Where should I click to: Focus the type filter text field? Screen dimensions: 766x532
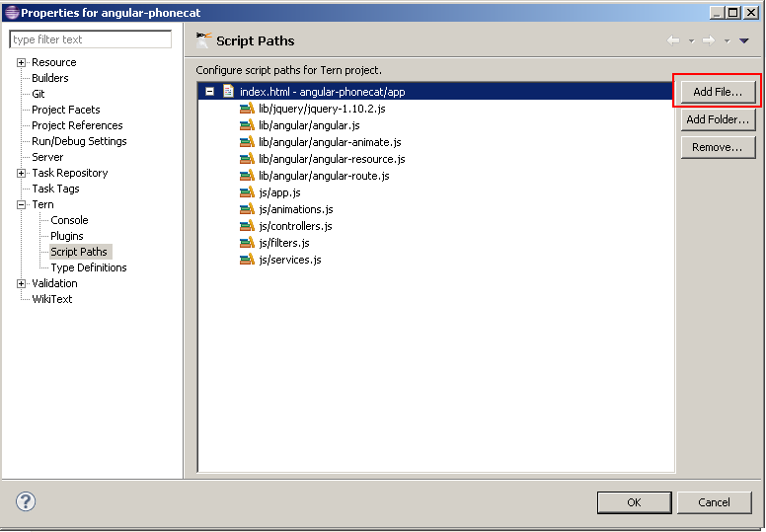[90, 39]
